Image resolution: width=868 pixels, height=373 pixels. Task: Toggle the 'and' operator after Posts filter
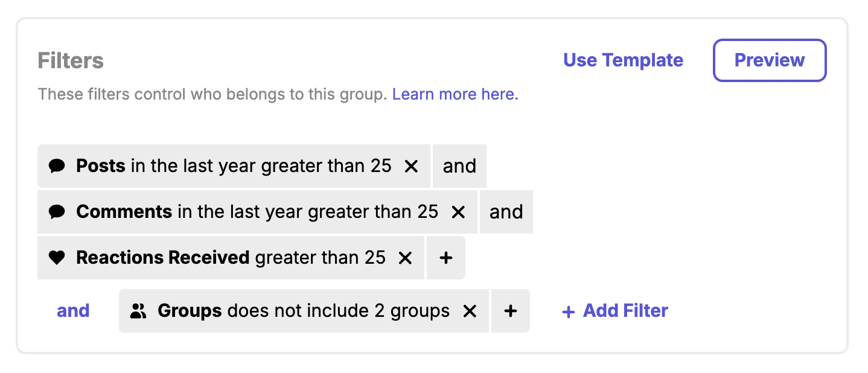[x=459, y=166]
